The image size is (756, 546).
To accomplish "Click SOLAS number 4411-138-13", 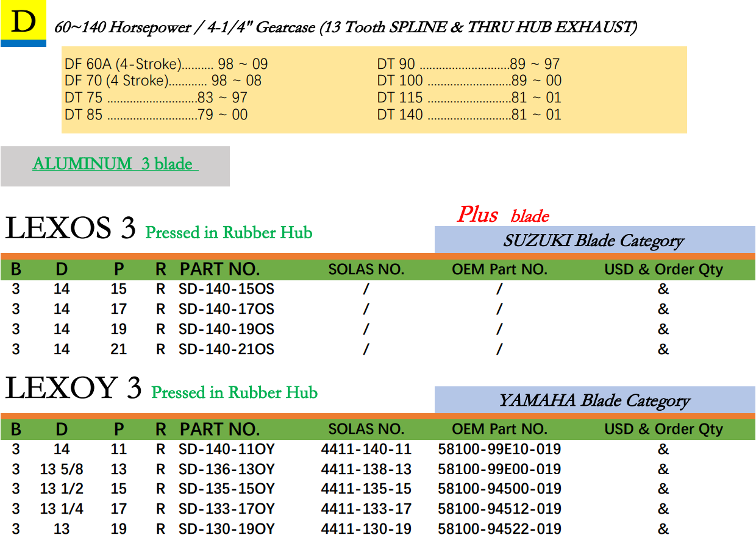I will tap(366, 469).
